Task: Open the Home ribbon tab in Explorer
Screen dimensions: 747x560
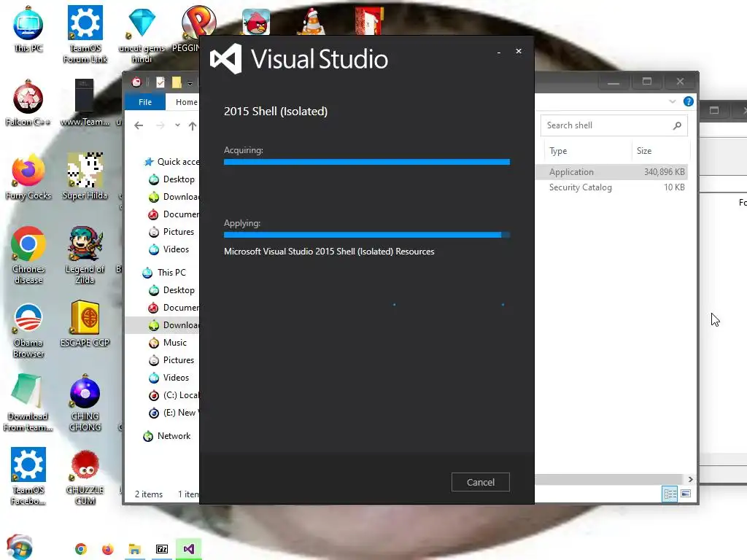Action: point(186,102)
